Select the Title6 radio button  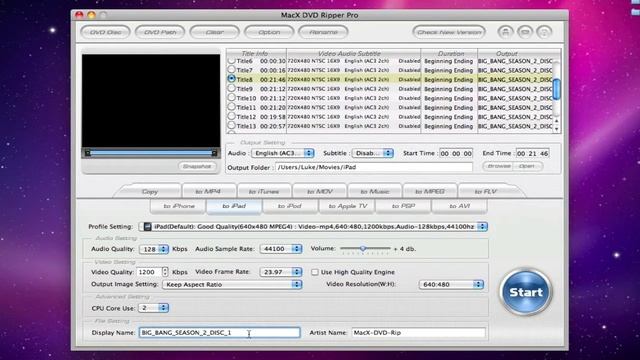[231, 60]
